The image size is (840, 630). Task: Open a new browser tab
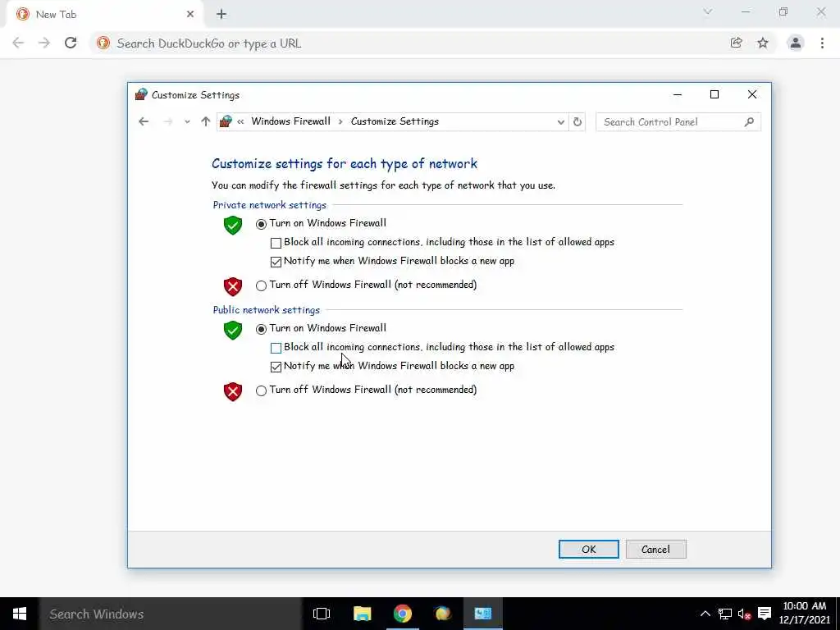click(221, 15)
